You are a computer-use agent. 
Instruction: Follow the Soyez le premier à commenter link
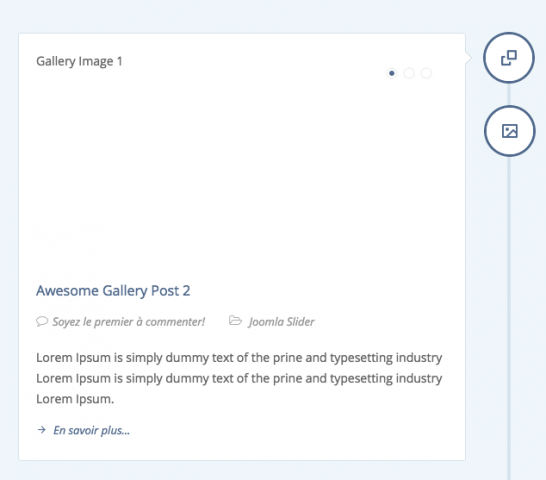128,322
